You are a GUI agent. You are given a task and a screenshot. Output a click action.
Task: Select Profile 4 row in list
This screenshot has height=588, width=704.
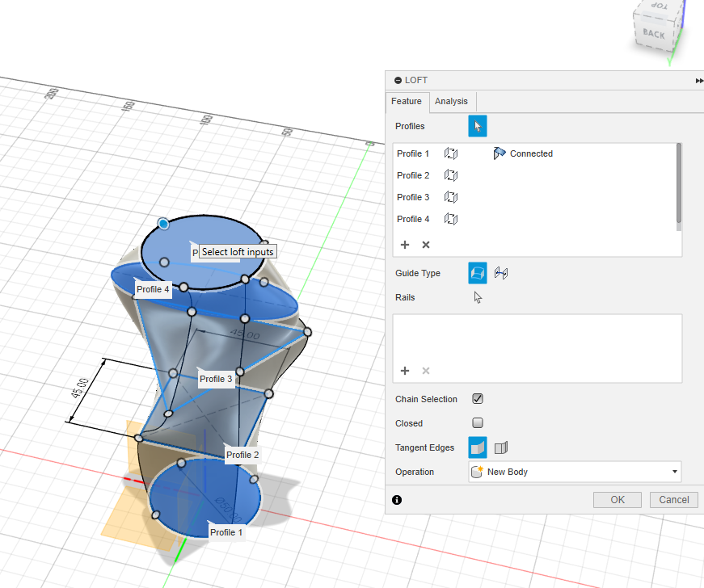click(534, 219)
